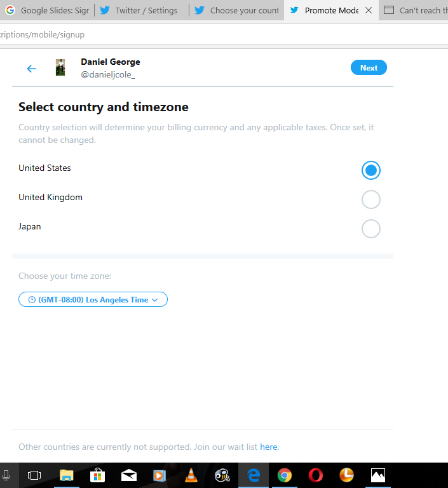448x488 pixels.
Task: Choose United Kingdom as country
Action: [x=370, y=200]
